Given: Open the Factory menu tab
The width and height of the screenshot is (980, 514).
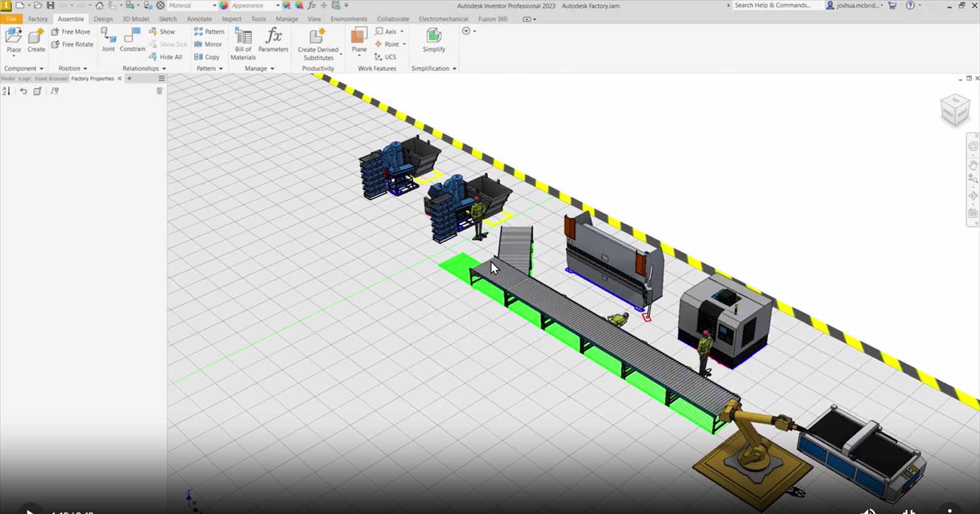Looking at the screenshot, I should coord(38,19).
